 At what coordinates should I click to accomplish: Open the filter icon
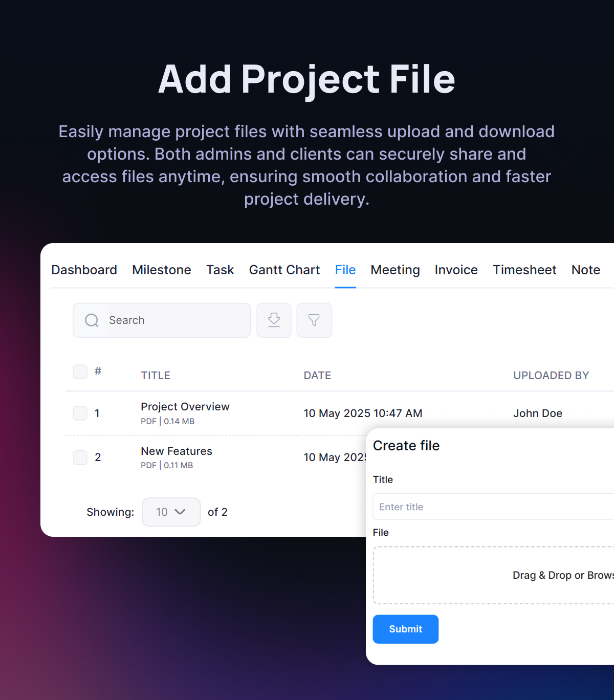(x=314, y=320)
